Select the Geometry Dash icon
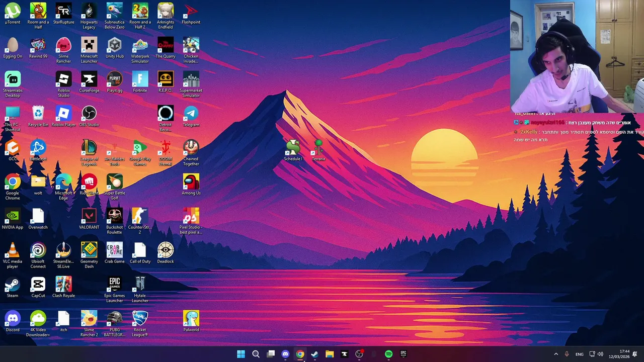This screenshot has width=644, height=362. (89, 255)
